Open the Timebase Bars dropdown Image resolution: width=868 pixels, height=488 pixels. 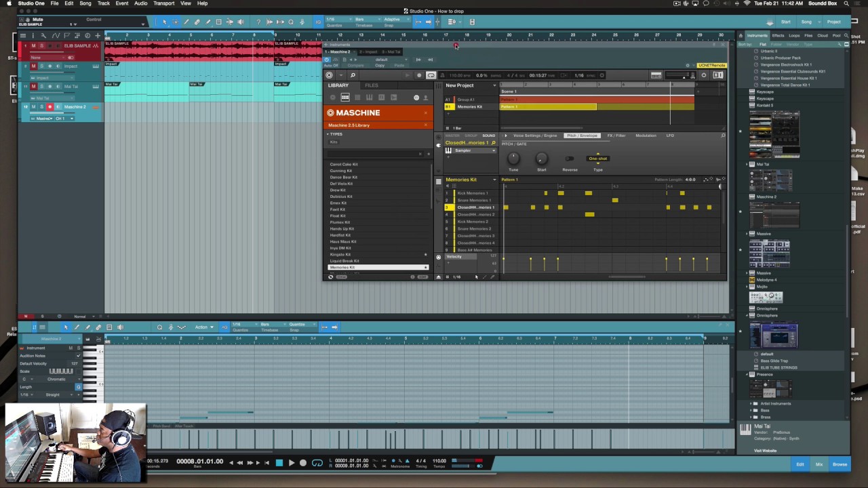point(368,19)
